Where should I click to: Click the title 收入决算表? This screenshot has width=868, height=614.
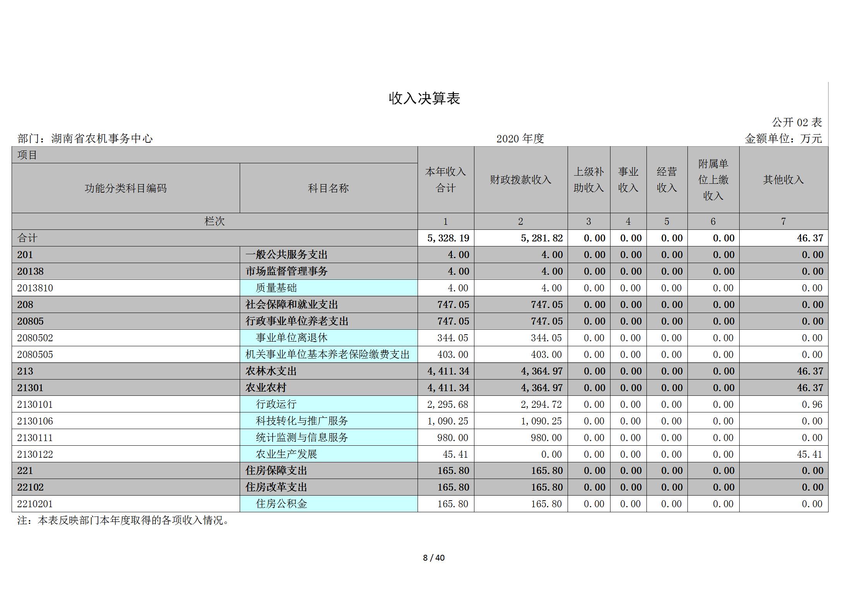pos(424,98)
